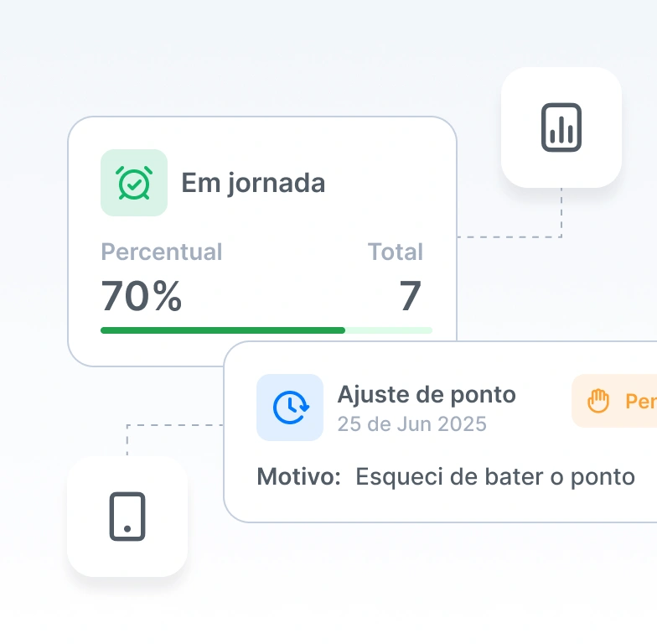
Task: Click the "Motivo:" label
Action: pyautogui.click(x=299, y=477)
